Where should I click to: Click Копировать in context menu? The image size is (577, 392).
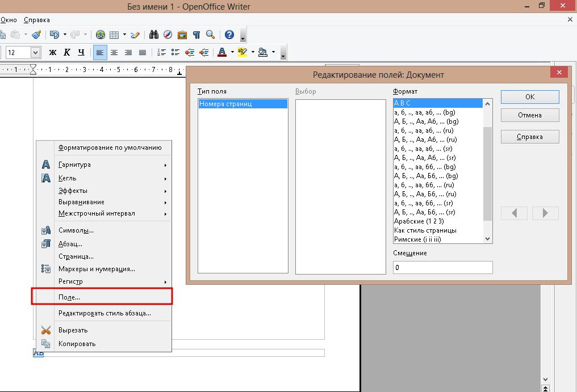(110, 344)
